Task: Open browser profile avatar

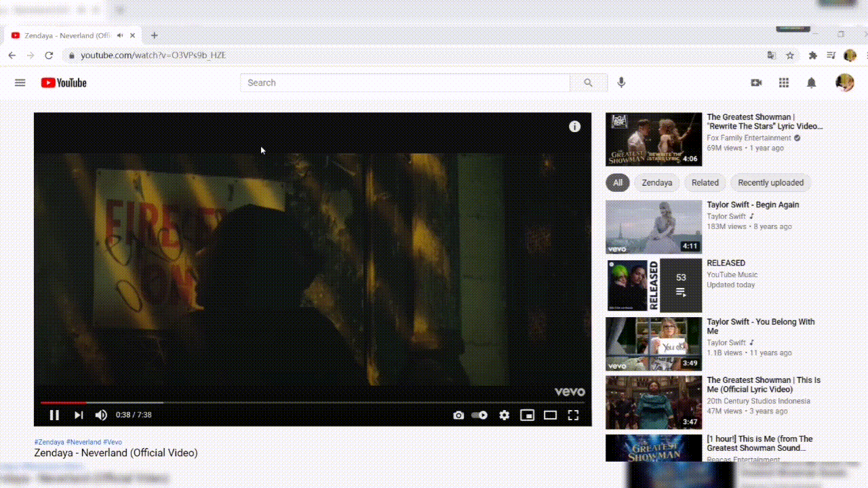Action: point(850,56)
